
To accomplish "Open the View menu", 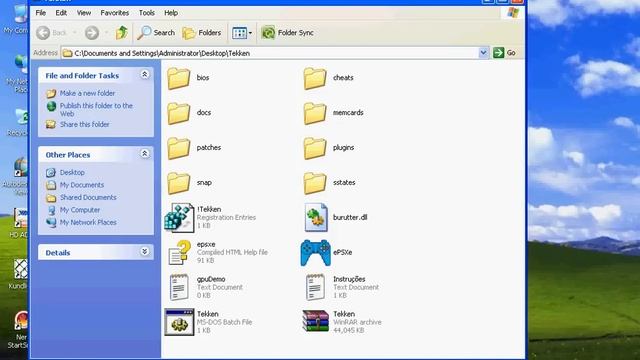I will coord(84,13).
